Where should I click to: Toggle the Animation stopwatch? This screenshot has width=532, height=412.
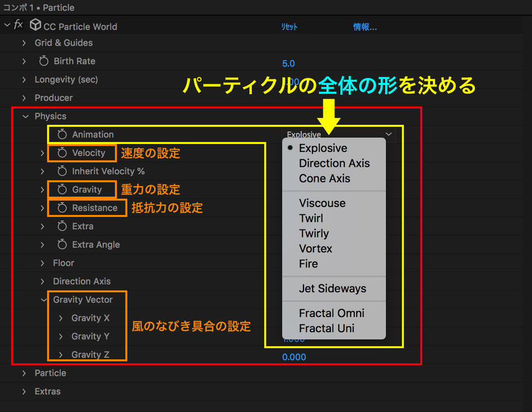(62, 134)
